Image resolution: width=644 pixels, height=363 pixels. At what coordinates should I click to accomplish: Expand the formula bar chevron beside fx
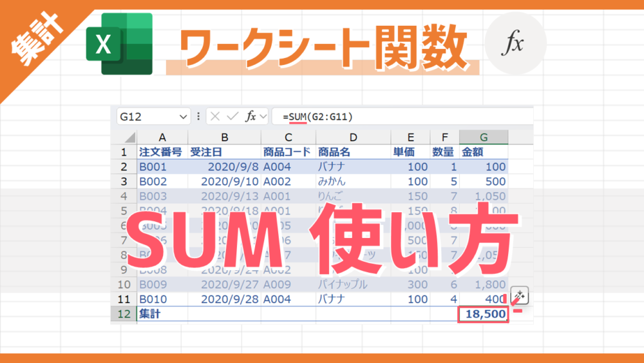click(263, 117)
